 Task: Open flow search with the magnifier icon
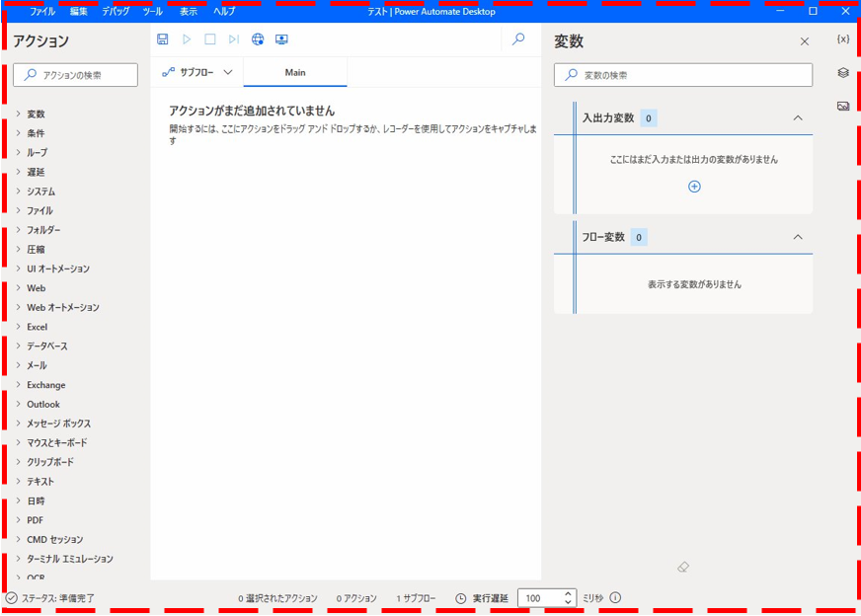coord(518,38)
